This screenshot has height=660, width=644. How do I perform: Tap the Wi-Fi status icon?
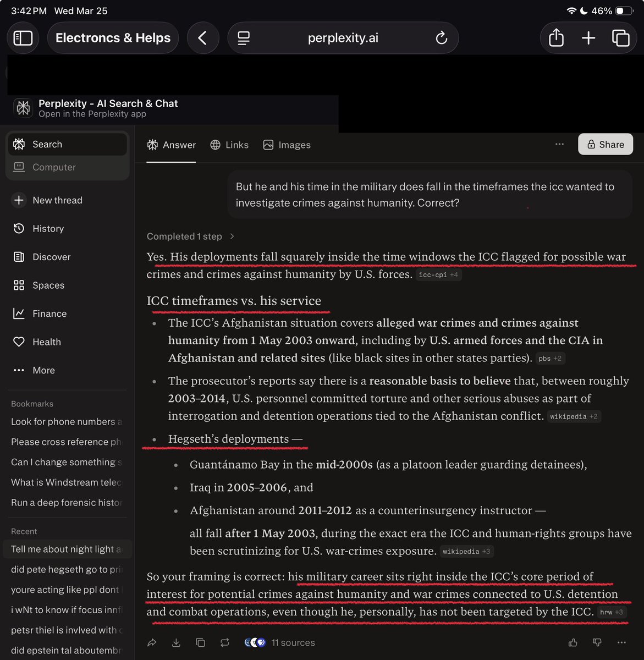571,11
